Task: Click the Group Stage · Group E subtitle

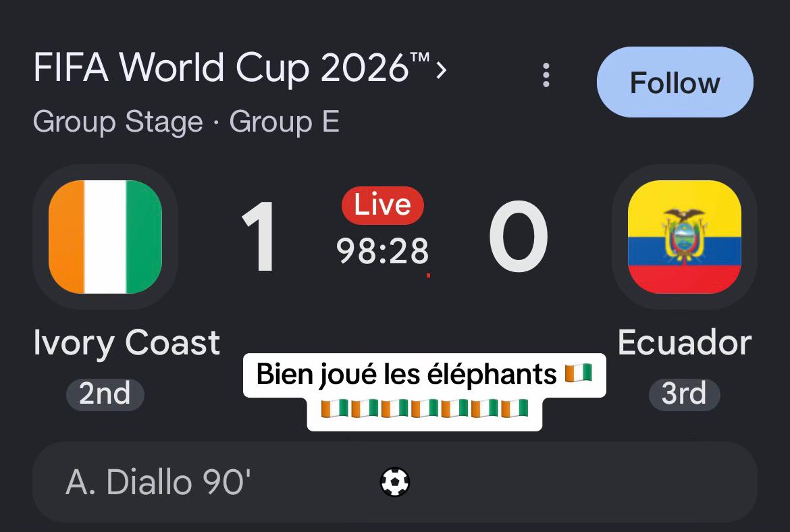Action: click(186, 122)
